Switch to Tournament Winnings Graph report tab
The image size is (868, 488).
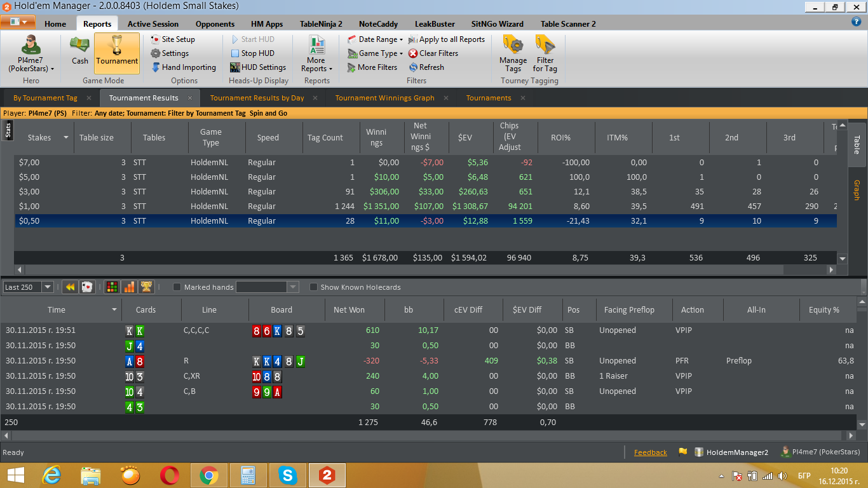[385, 98]
